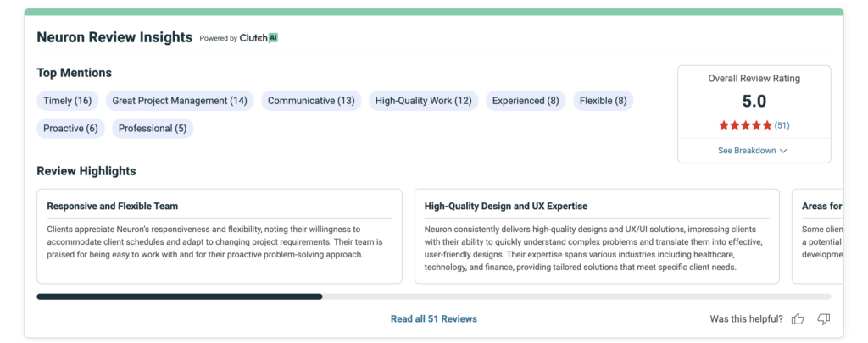
Task: Select the Flexible (8) mention tag
Action: pyautogui.click(x=604, y=101)
